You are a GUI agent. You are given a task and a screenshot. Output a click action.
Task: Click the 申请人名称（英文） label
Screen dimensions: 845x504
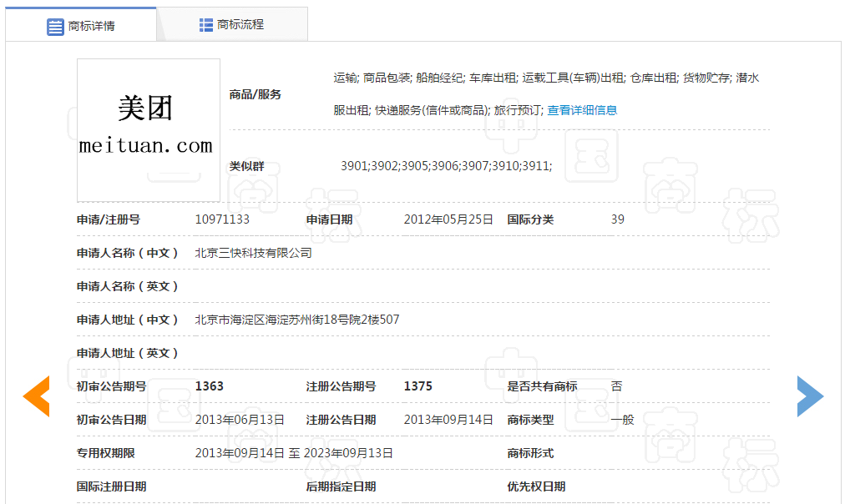pyautogui.click(x=127, y=286)
